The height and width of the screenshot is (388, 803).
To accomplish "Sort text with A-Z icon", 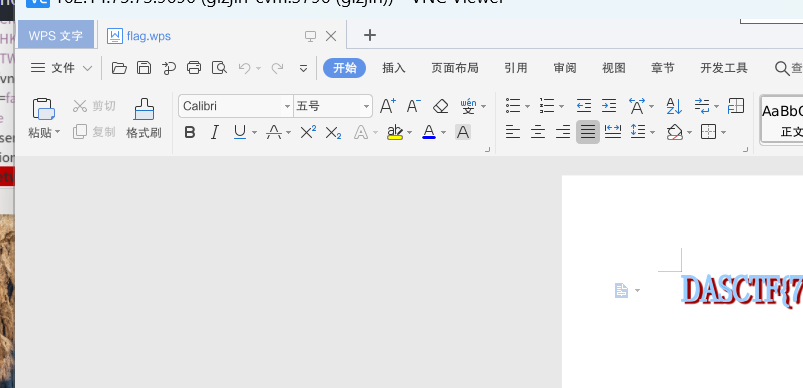I will (x=674, y=106).
